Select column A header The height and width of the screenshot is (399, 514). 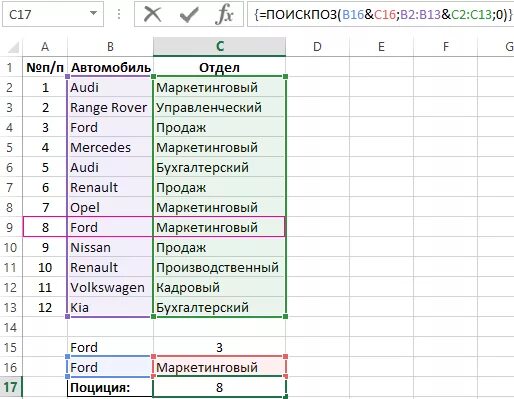click(x=45, y=47)
